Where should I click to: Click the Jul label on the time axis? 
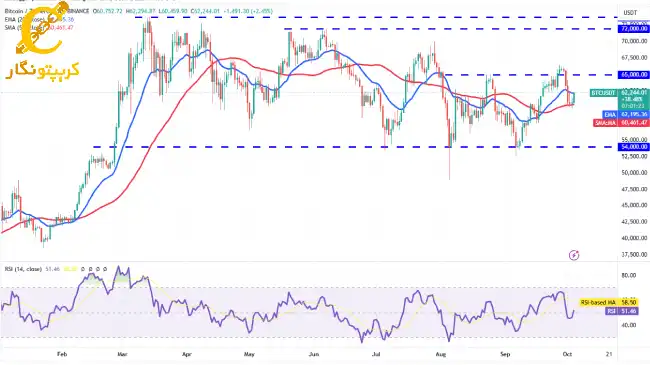point(376,354)
